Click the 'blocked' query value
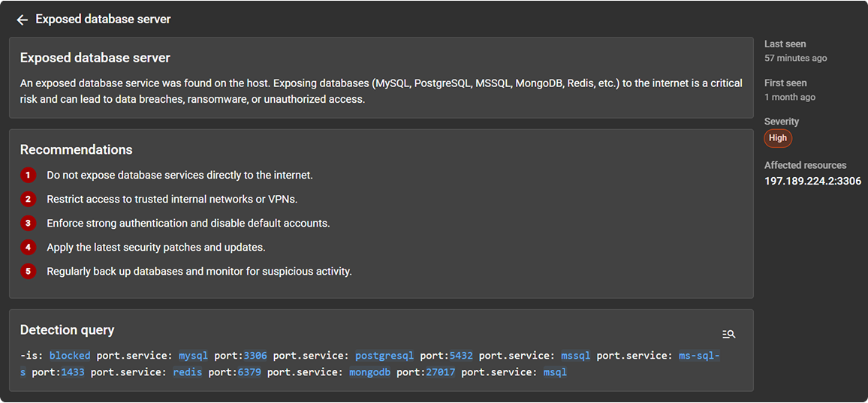Image resolution: width=868 pixels, height=403 pixels. click(70, 356)
